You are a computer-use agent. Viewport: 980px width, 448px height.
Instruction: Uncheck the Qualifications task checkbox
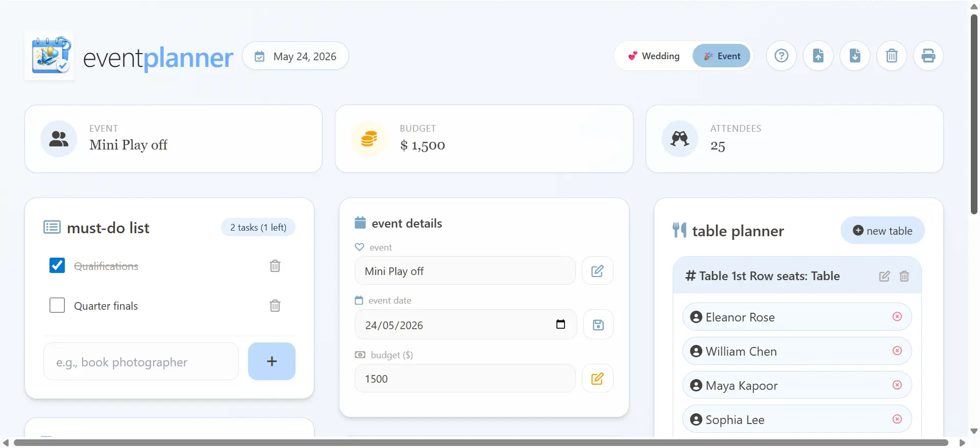point(57,265)
